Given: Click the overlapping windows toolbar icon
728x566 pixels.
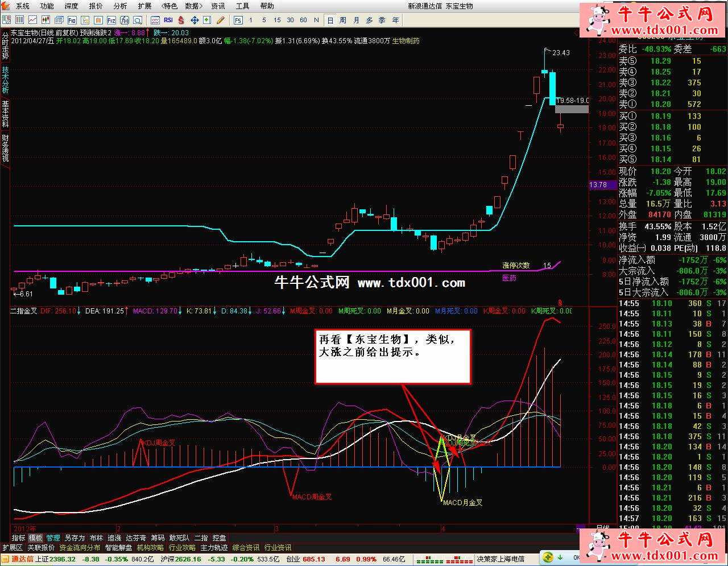Looking at the screenshot, I should [59, 20].
